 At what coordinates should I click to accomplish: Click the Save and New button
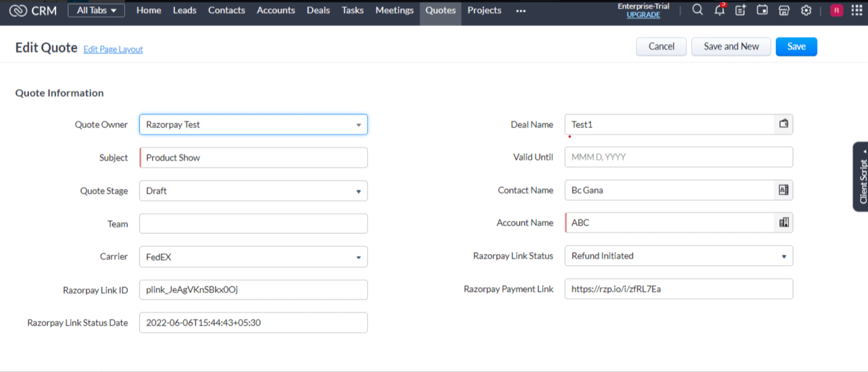(x=731, y=46)
